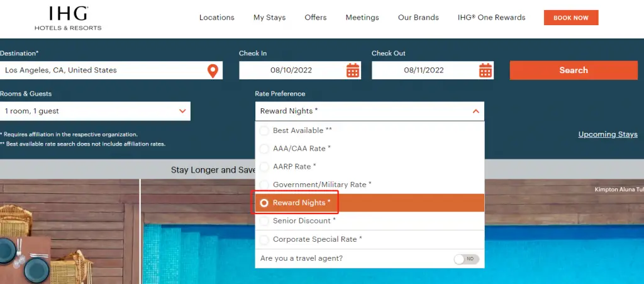This screenshot has height=284, width=644.
Task: Click the Destination input field
Action: coord(111,71)
